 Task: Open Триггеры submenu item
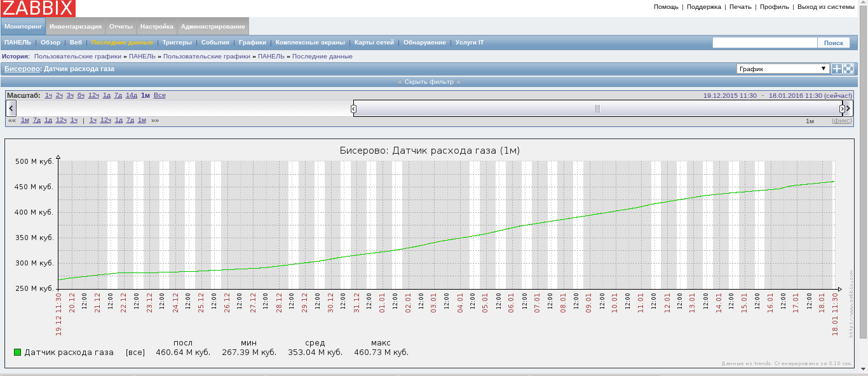pos(177,43)
